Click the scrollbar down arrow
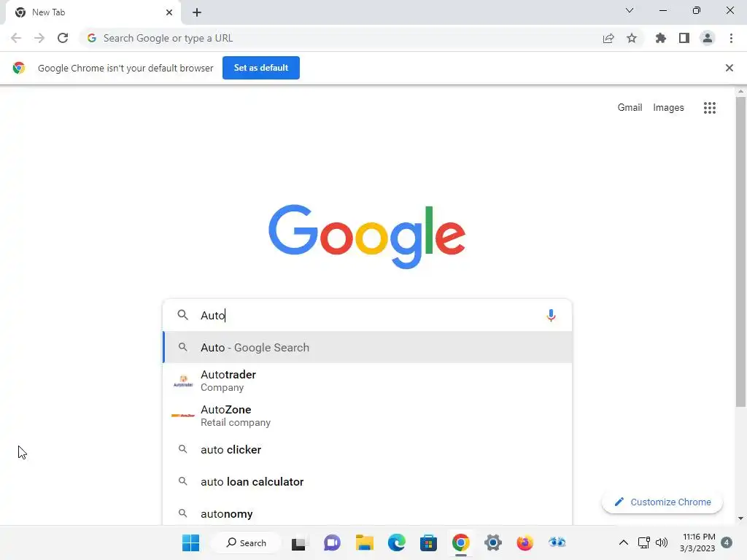 [740, 518]
